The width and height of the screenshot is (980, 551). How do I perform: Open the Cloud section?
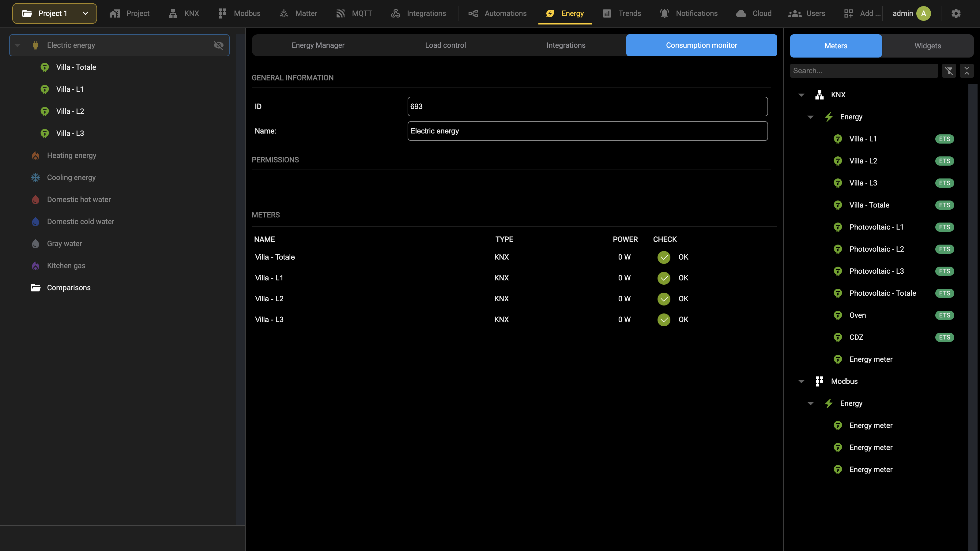[x=754, y=13]
